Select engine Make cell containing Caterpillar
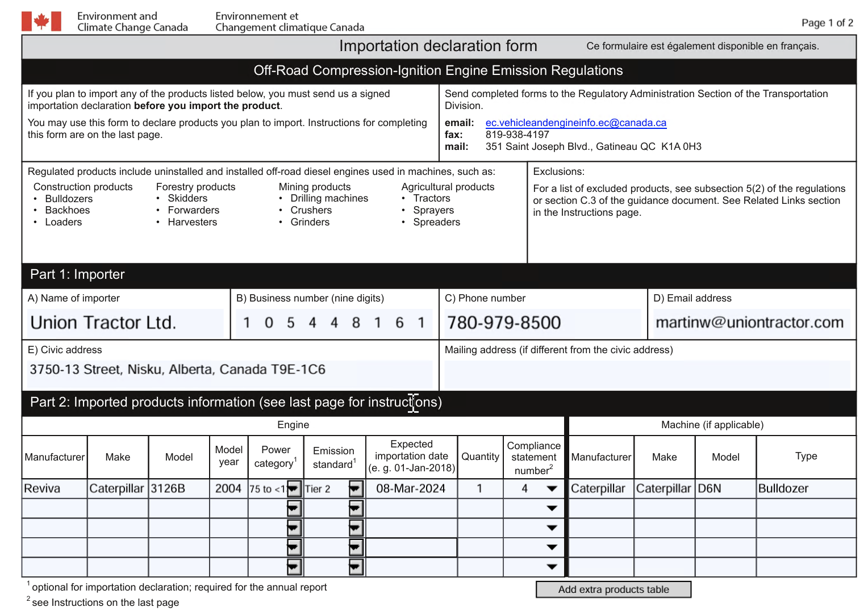868x611 pixels. click(118, 489)
